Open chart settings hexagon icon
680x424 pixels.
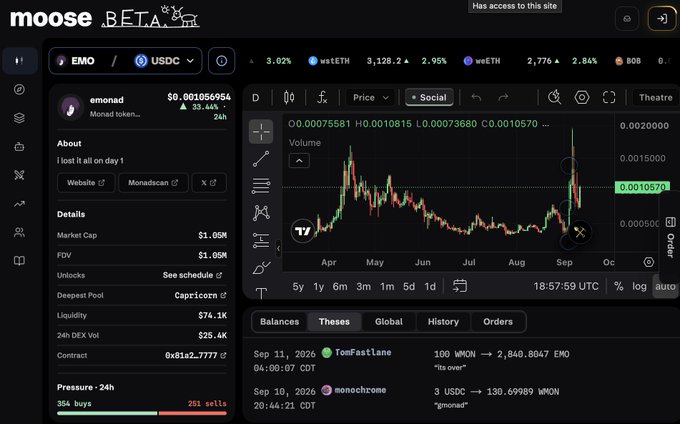pyautogui.click(x=582, y=98)
